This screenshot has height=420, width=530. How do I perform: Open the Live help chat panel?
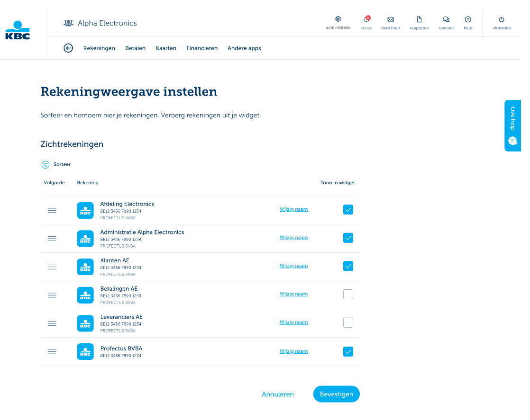point(512,125)
